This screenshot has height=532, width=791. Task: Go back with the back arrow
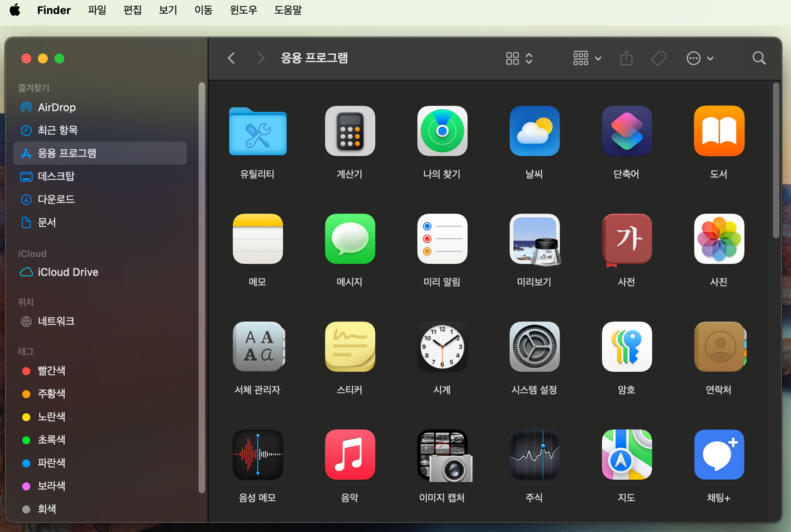(x=232, y=58)
